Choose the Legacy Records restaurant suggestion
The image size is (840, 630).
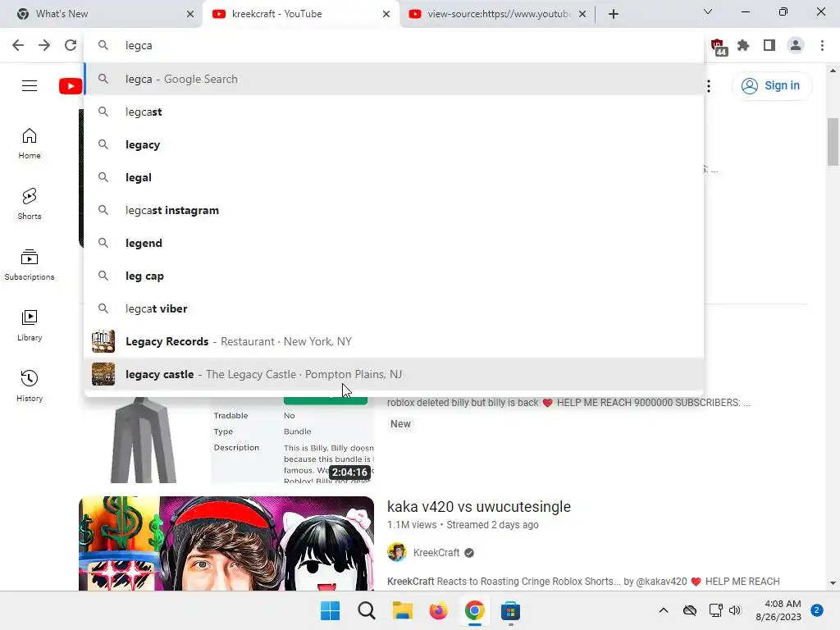394,341
